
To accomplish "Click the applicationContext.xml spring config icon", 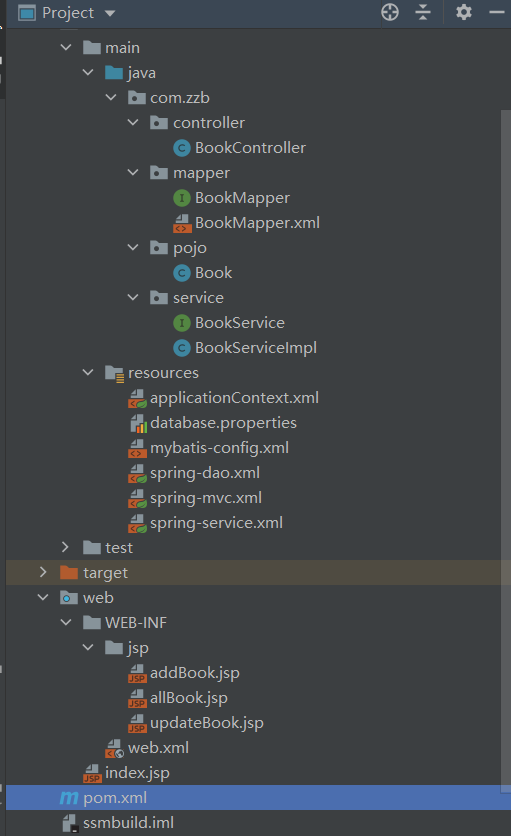I will click(x=137, y=398).
